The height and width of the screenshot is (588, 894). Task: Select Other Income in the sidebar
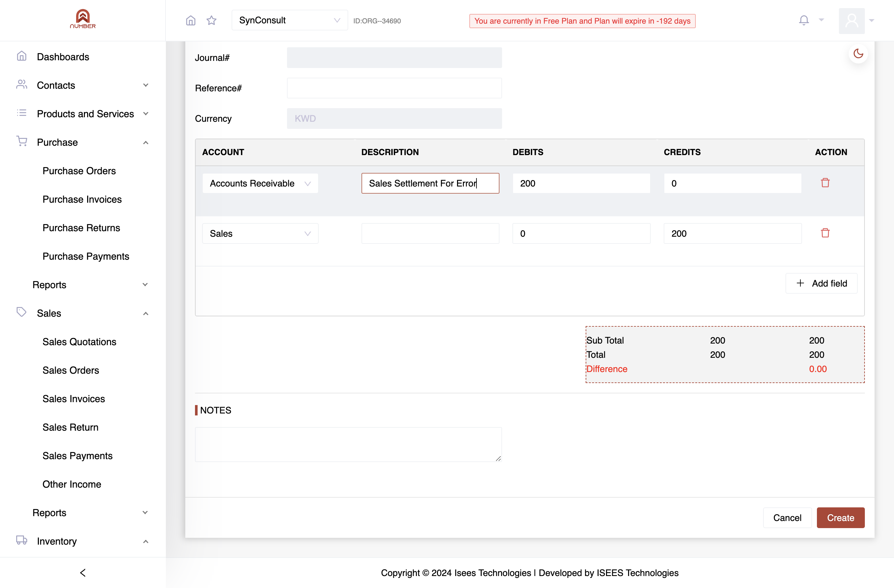click(x=72, y=484)
